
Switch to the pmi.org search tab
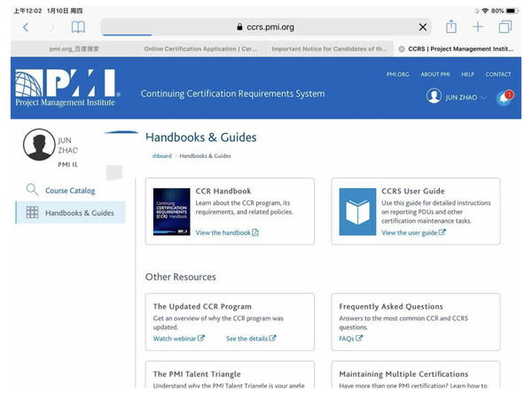pyautogui.click(x=74, y=49)
